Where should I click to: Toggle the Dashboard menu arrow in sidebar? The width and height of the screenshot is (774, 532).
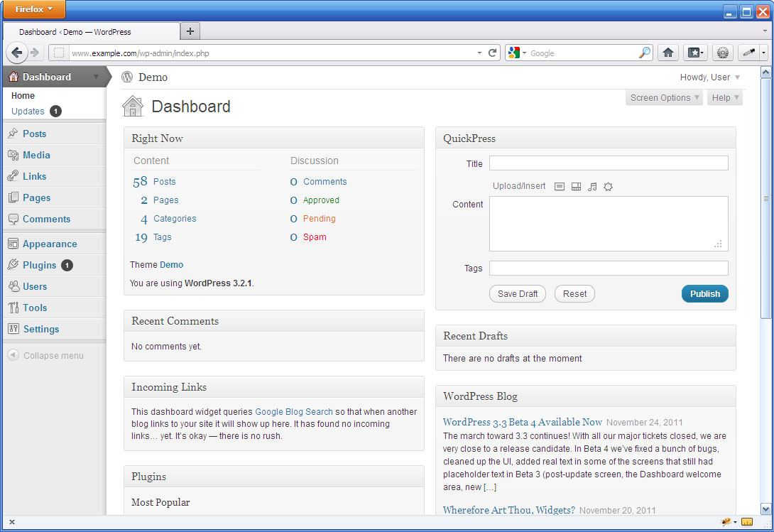pos(96,77)
